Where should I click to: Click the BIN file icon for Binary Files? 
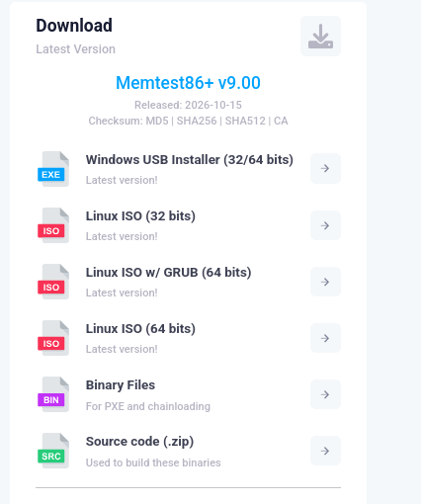[53, 394]
